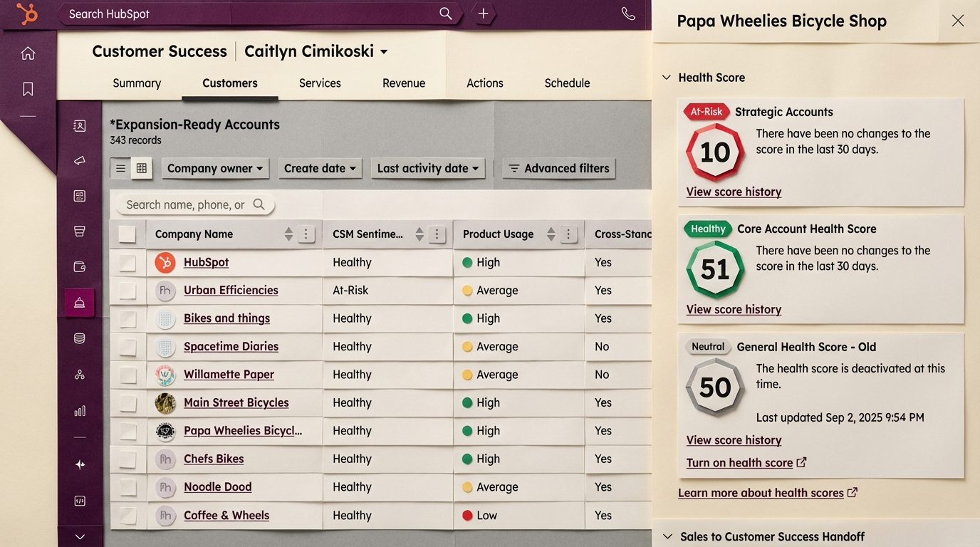Open the Company owner filter dropdown
The width and height of the screenshot is (980, 547).
tap(214, 168)
